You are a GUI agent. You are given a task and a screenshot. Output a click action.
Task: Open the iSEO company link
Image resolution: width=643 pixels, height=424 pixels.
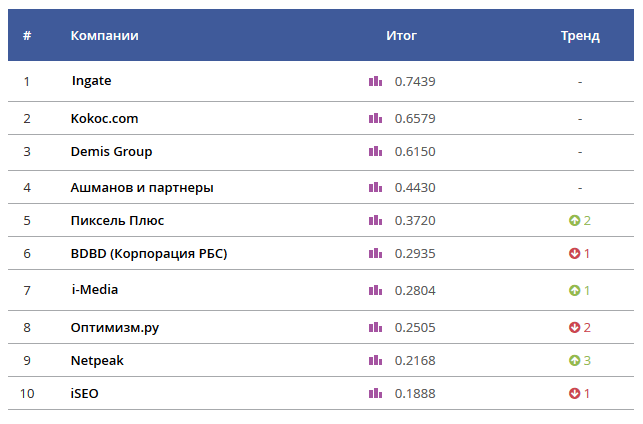pyautogui.click(x=84, y=394)
